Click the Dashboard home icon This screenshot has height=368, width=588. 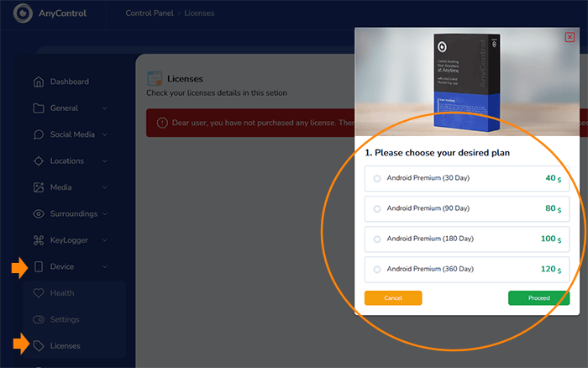[x=38, y=82]
